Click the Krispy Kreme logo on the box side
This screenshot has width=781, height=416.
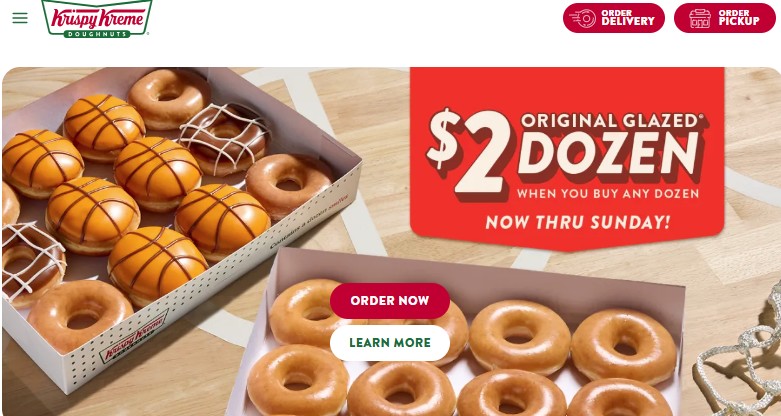click(134, 337)
